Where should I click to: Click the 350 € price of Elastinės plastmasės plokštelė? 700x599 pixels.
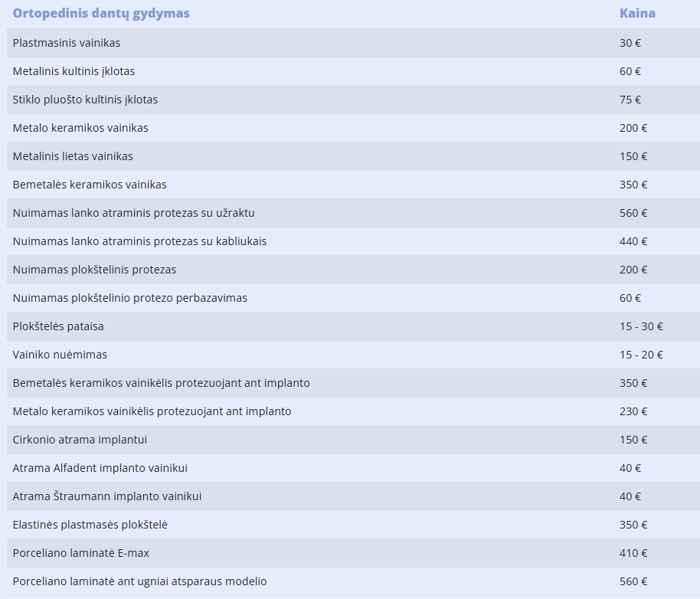(633, 525)
